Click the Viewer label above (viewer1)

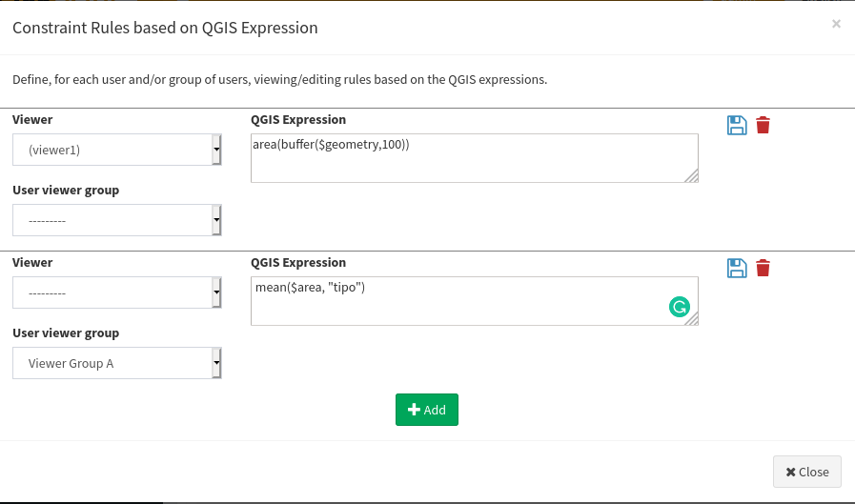point(32,119)
